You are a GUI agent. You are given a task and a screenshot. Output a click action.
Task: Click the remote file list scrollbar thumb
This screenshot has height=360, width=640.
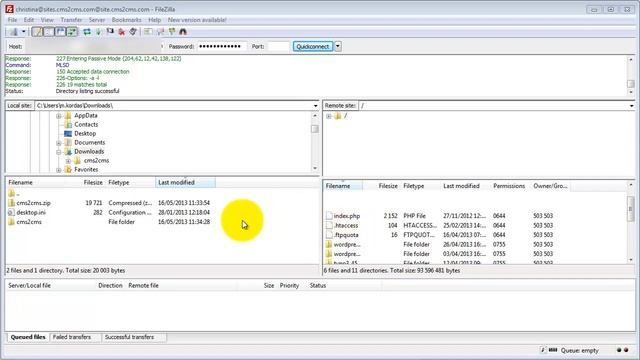coord(631,208)
